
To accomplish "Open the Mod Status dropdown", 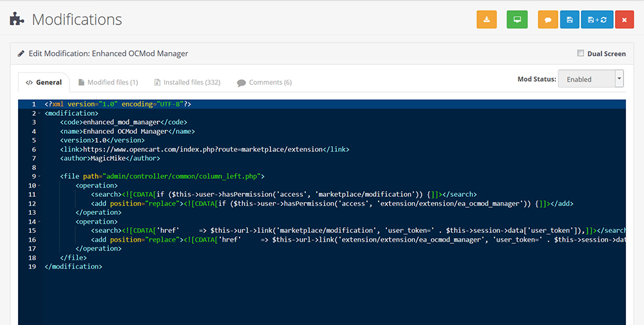I will pyautogui.click(x=591, y=79).
